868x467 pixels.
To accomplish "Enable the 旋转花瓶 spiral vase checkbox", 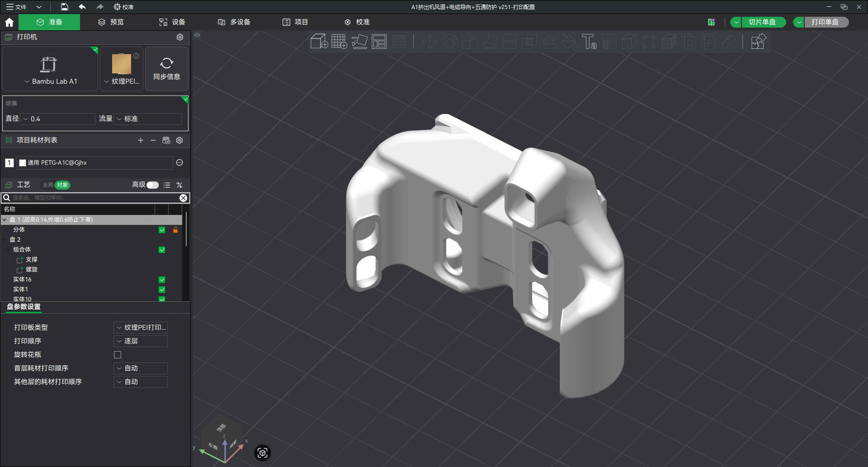I will (118, 355).
